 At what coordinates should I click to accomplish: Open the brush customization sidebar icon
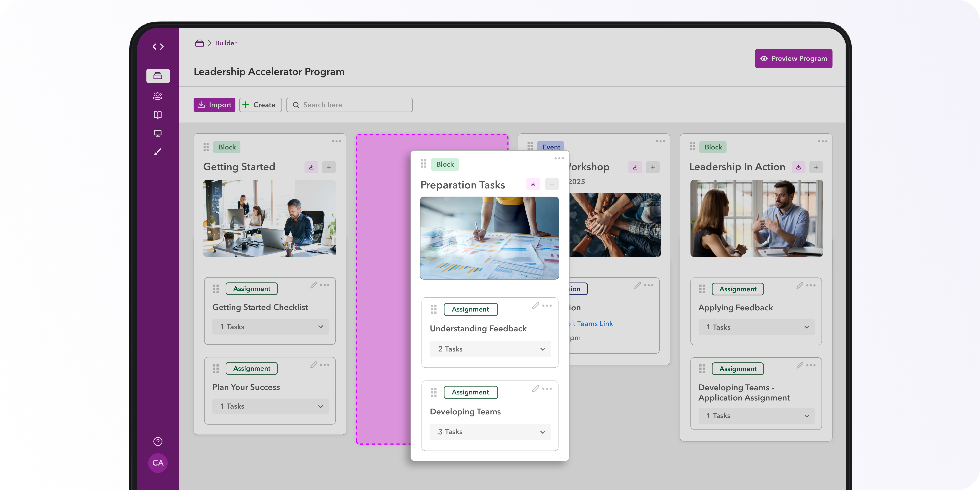pyautogui.click(x=158, y=152)
